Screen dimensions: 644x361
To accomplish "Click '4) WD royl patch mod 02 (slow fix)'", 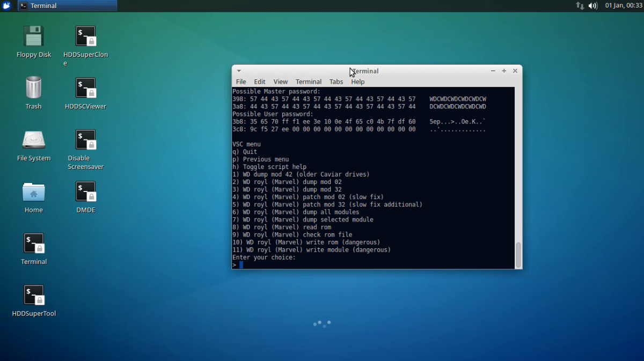I will (x=308, y=197).
